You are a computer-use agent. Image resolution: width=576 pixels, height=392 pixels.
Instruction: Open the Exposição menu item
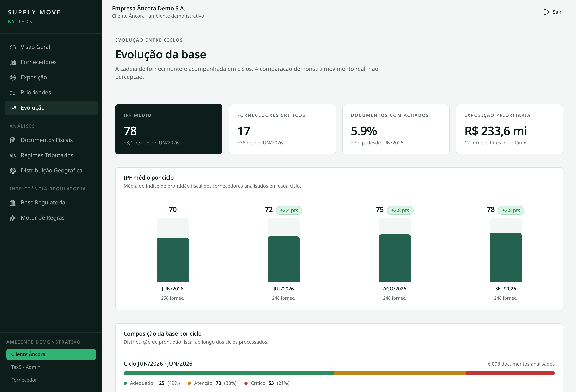[x=51, y=77]
